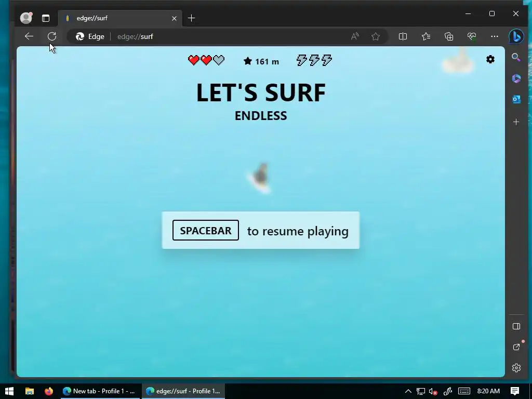The height and width of the screenshot is (399, 532).
Task: Open Microsoft 365 in sidebar
Action: coord(516,78)
